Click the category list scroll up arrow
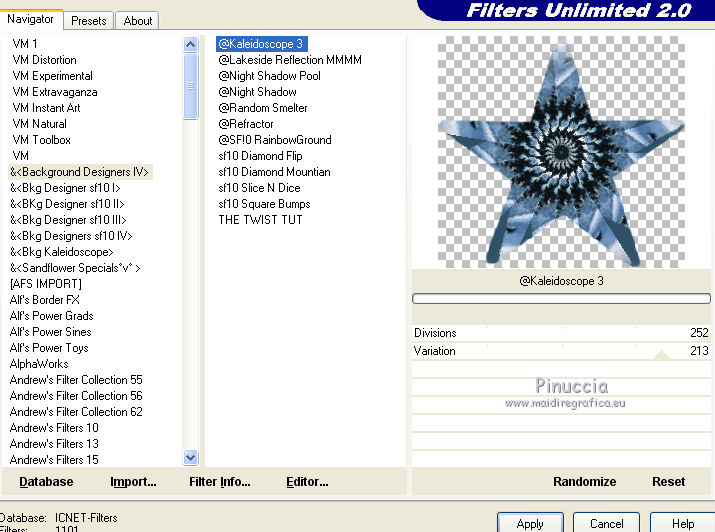The height and width of the screenshot is (532, 715). pos(191,44)
